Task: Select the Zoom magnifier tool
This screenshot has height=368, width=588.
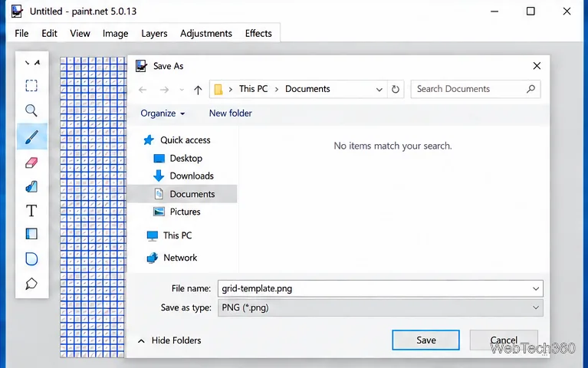Action: 31,110
